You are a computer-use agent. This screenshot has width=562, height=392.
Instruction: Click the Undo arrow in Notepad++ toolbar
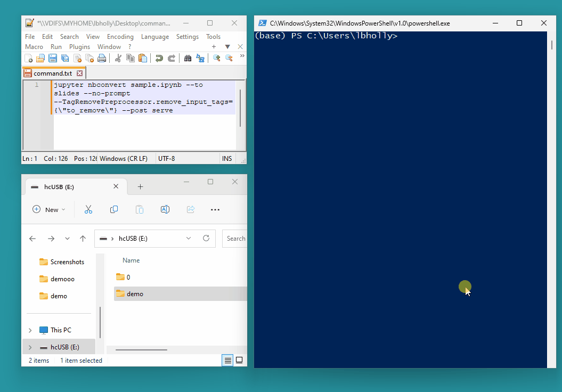tap(159, 59)
